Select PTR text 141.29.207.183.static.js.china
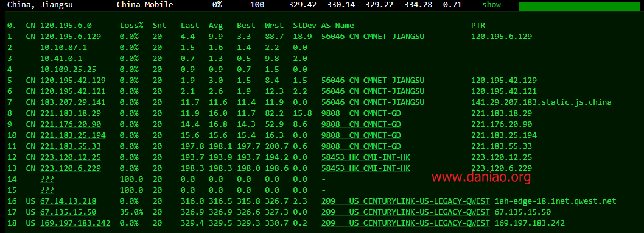644x233 pixels. coord(541,102)
